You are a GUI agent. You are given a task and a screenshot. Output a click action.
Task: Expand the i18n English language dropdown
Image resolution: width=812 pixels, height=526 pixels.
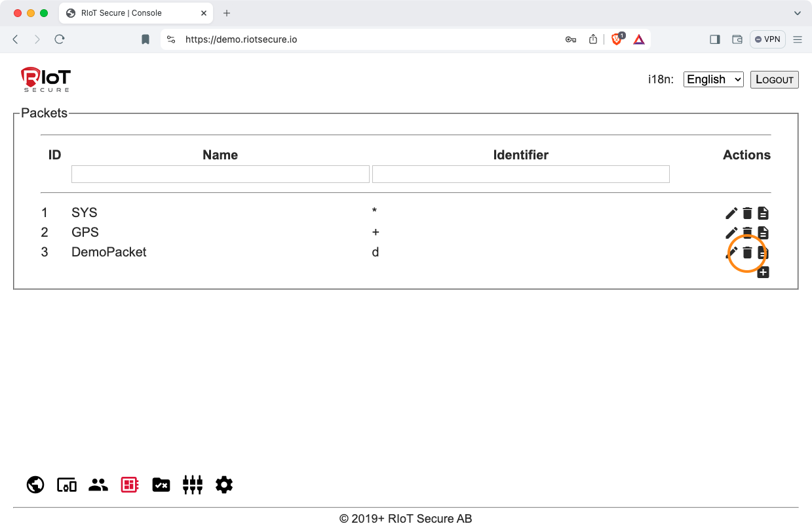pos(713,79)
